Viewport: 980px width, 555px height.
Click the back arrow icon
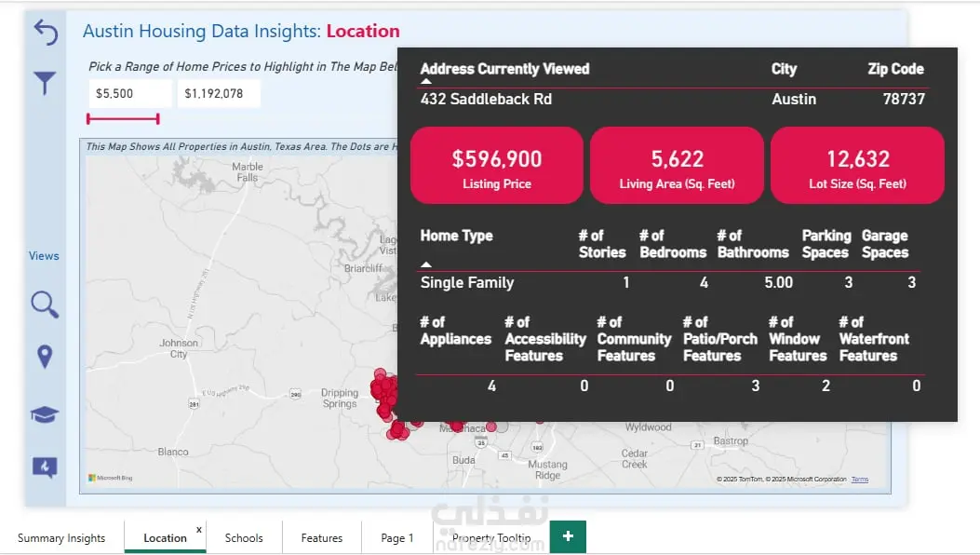(46, 34)
